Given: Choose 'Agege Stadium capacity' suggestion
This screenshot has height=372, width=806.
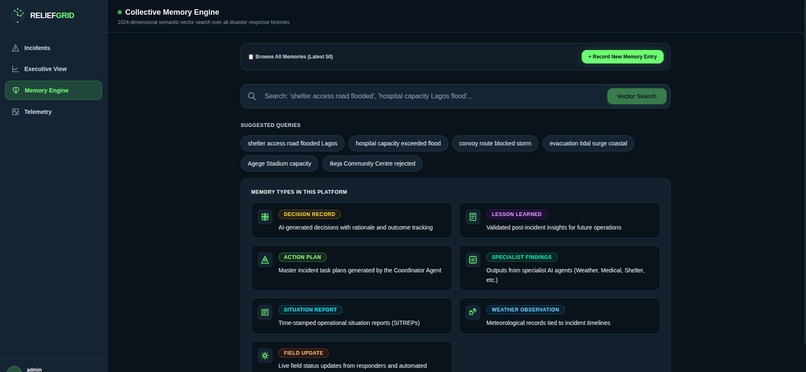Looking at the screenshot, I should 280,164.
